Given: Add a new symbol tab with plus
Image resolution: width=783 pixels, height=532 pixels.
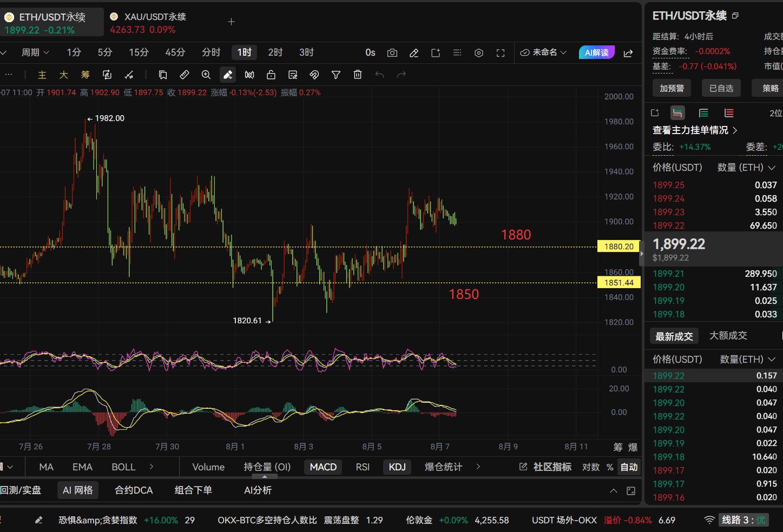Looking at the screenshot, I should point(231,22).
